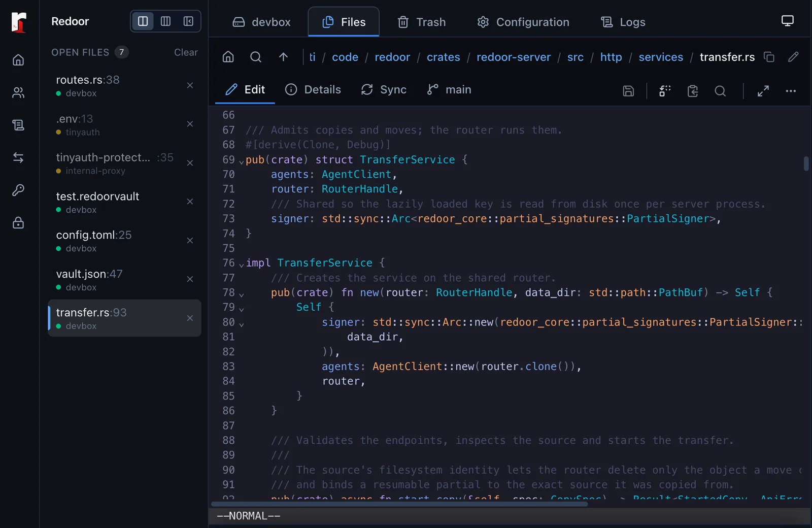This screenshot has width=812, height=528.
Task: Open the file search magnifier in breadcrumb bar
Action: coord(256,57)
